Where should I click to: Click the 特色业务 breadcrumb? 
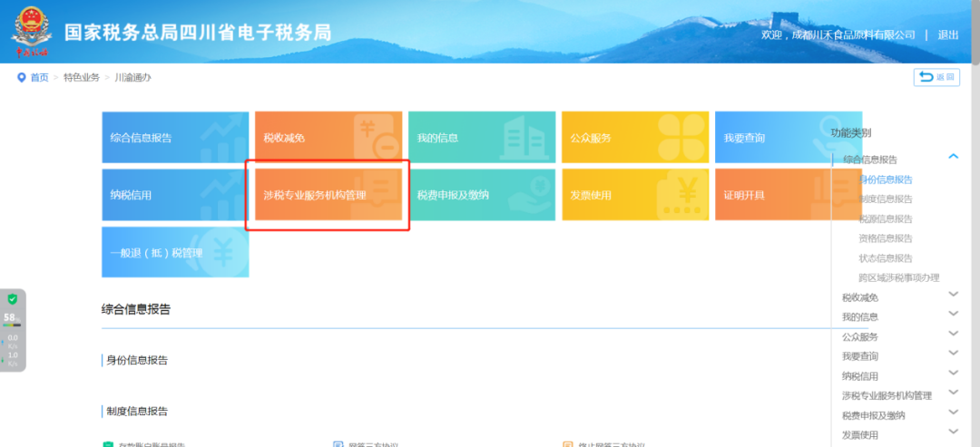(x=82, y=77)
